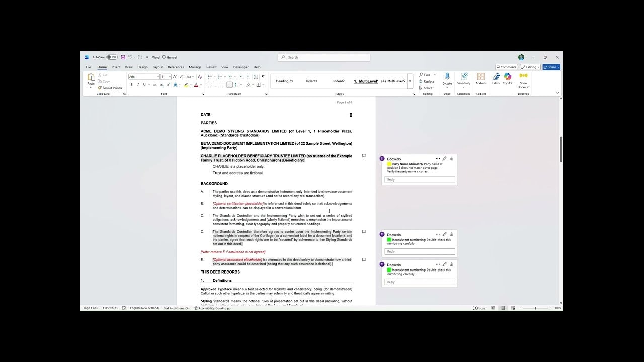
Task: Click comment marker beside CHARLIE PLACEHOLDER paragraph
Action: coord(364,156)
